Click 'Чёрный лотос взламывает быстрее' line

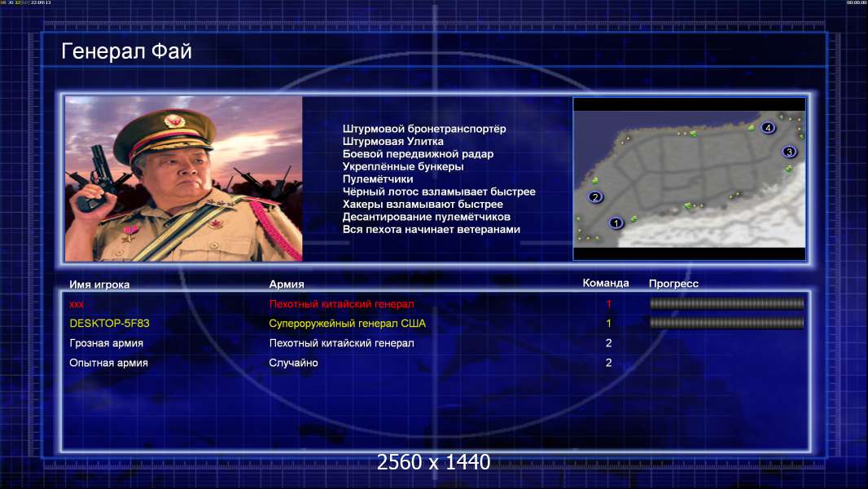pos(439,192)
